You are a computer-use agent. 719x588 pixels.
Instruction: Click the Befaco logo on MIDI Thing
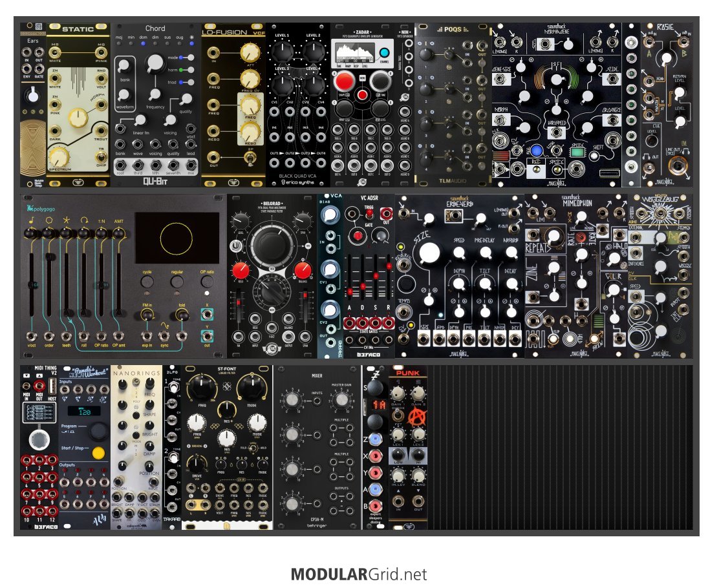point(46,527)
